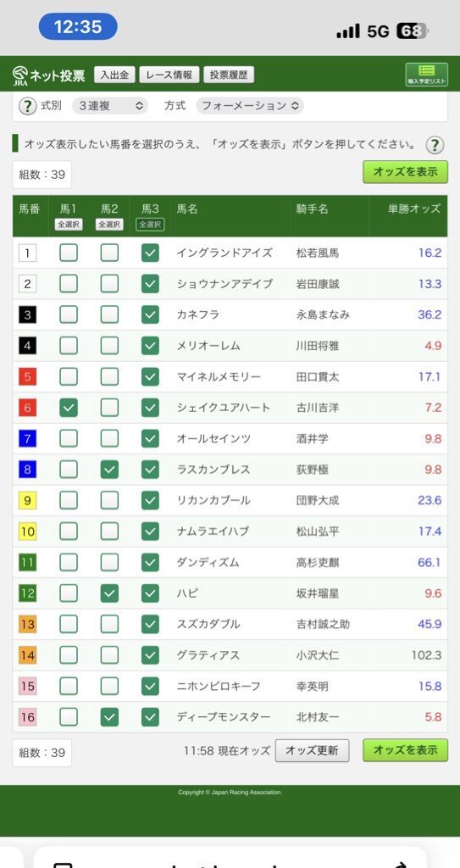Open the 購入予定リスト list icon

[x=426, y=75]
